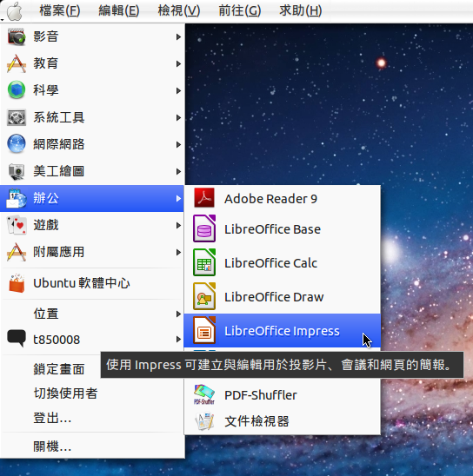Click the Apple logo menu icon
Image resolution: width=473 pixels, height=476 pixels.
(x=15, y=11)
